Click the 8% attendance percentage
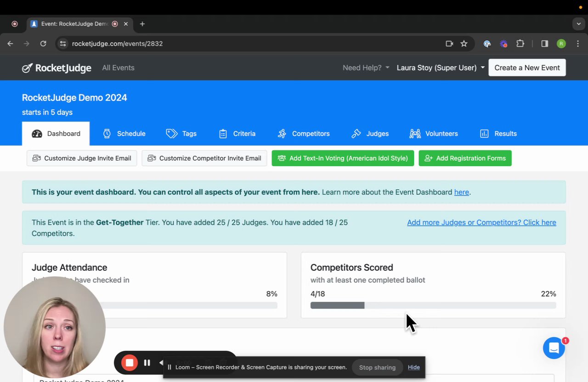 (272, 294)
